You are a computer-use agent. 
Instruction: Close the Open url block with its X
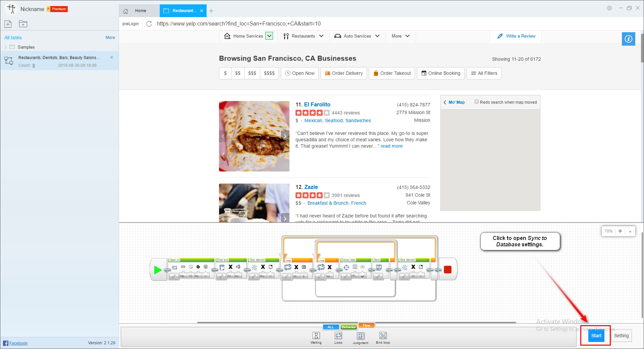(x=213, y=260)
